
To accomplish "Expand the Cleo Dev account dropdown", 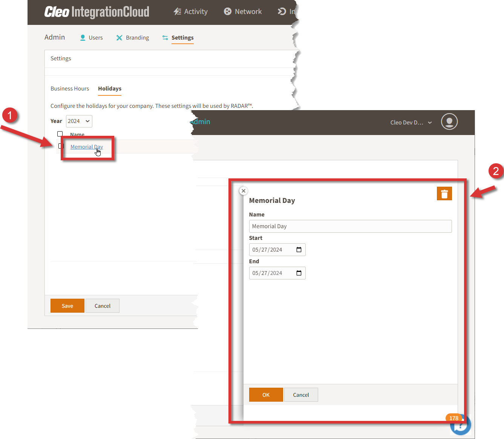I will tap(411, 123).
